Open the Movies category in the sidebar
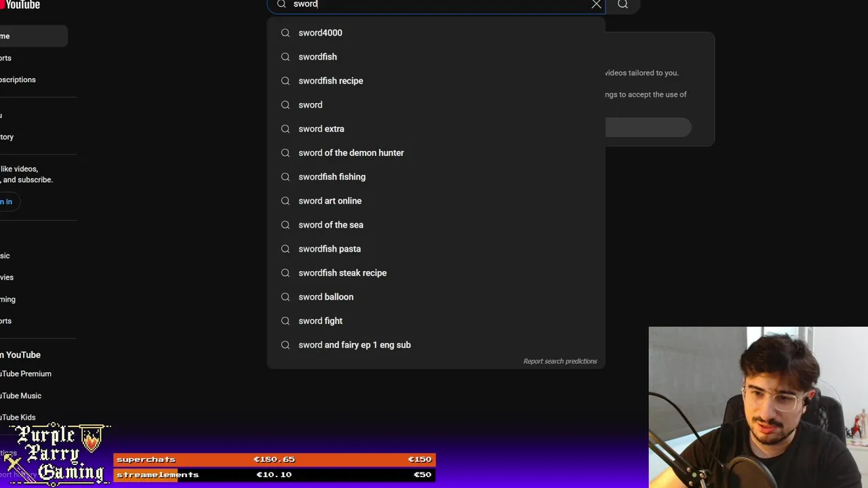 7,277
